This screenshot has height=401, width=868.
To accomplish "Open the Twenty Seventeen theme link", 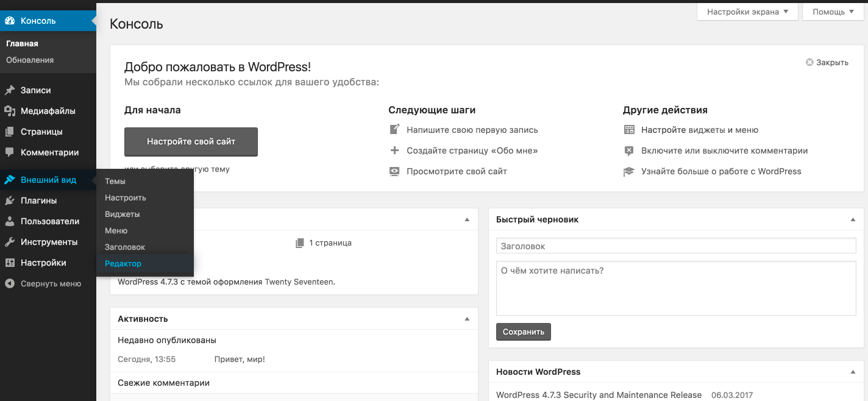I will tap(299, 282).
